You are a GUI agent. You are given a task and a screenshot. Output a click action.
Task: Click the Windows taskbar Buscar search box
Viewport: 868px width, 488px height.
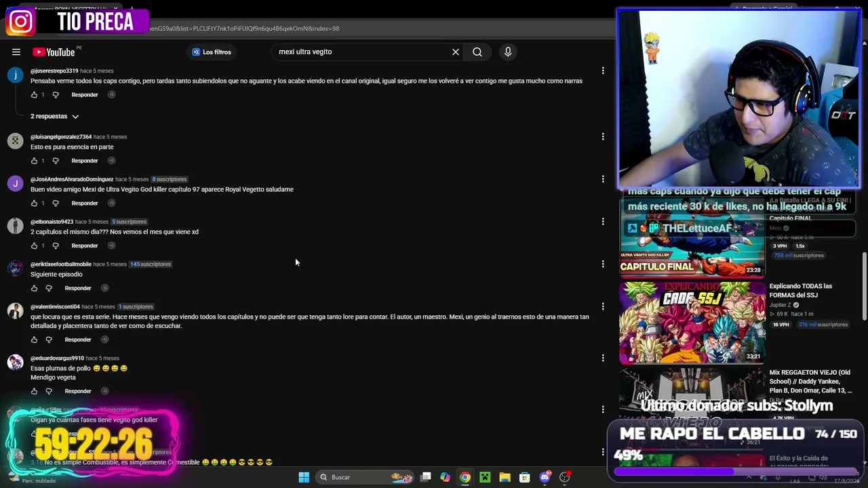(x=366, y=477)
